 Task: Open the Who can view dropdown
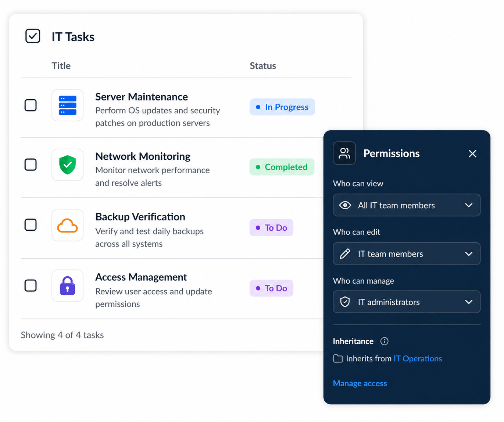[x=407, y=205]
